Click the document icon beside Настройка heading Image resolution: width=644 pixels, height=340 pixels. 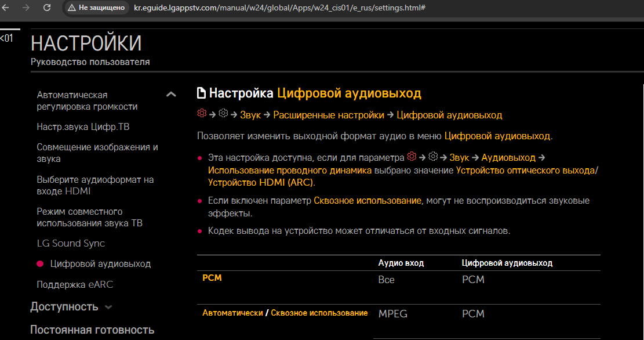pyautogui.click(x=202, y=93)
